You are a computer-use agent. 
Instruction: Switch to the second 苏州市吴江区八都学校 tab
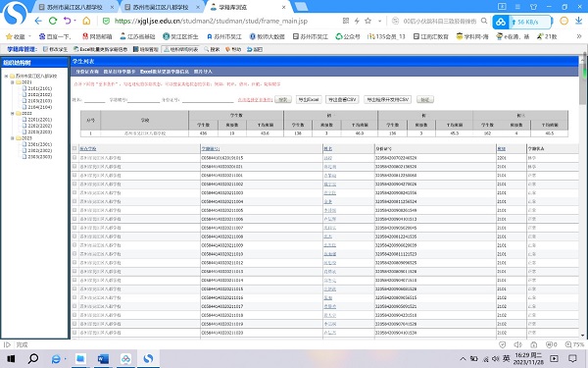click(162, 7)
